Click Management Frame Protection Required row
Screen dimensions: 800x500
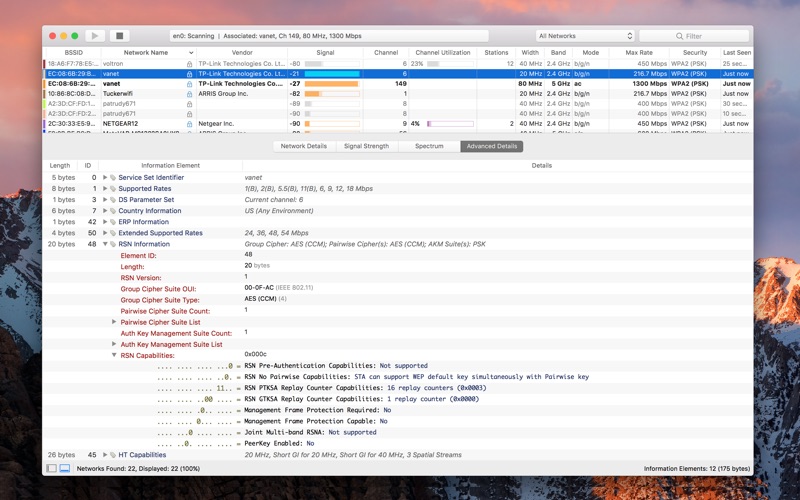point(398,410)
